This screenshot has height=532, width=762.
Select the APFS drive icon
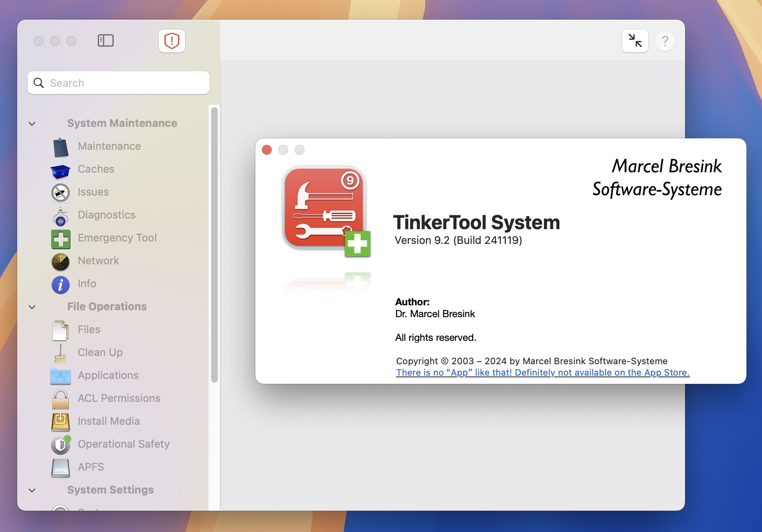[x=61, y=468]
